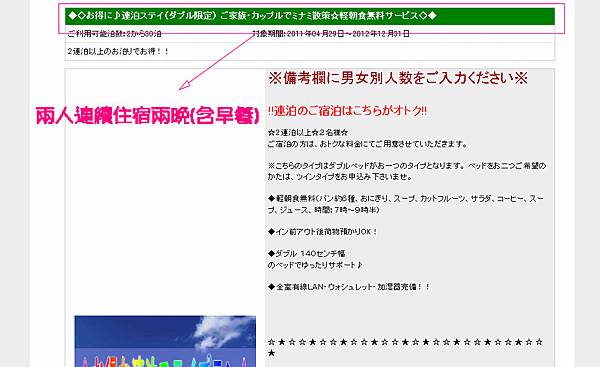Screen dimensions: 600x367
Task: Click the 2連泊以上のお泊りでお得 line
Action: point(118,51)
